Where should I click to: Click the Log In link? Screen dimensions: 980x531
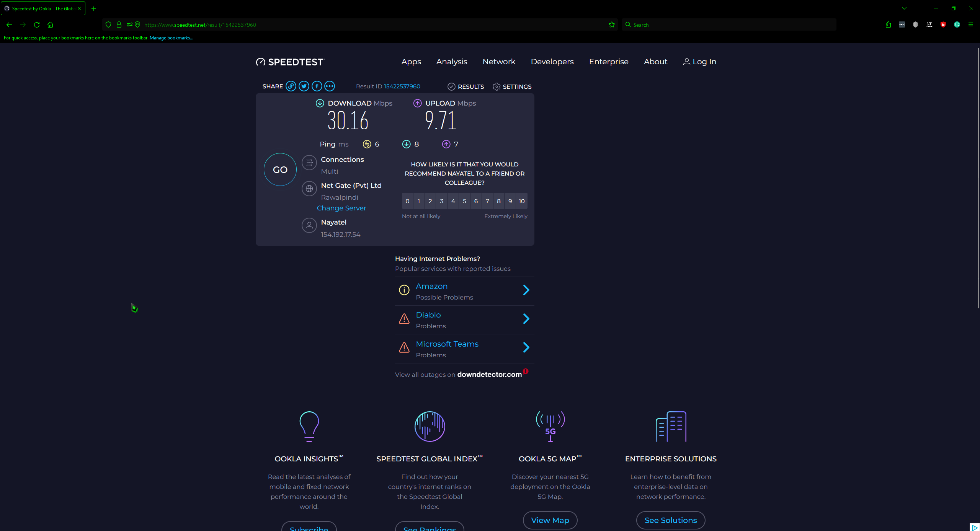tap(700, 62)
